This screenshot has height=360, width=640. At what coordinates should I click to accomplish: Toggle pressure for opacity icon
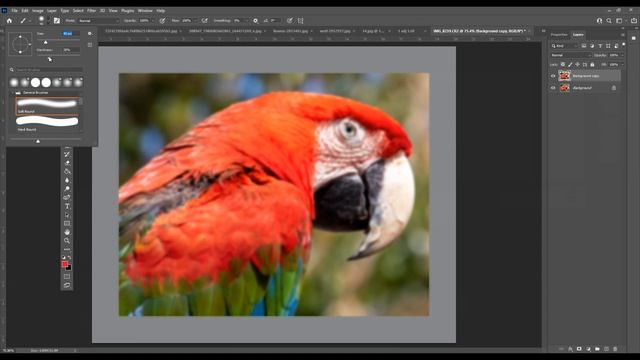(x=162, y=20)
